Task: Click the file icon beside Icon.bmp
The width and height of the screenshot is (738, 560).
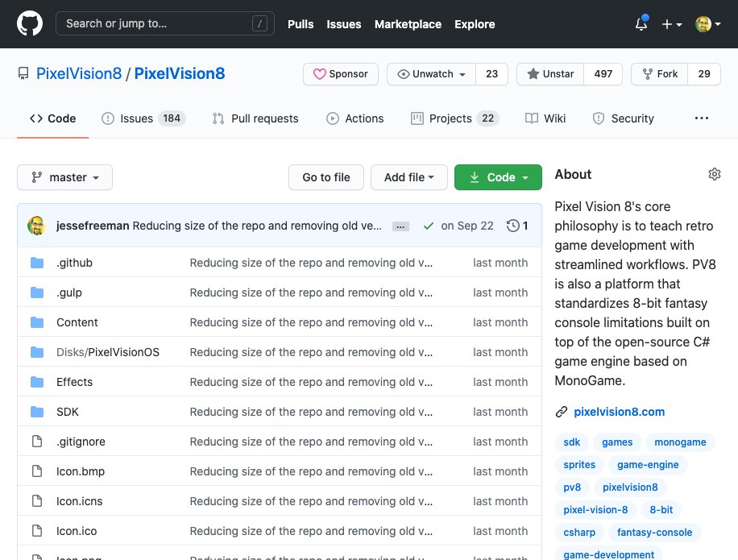Action: [37, 471]
